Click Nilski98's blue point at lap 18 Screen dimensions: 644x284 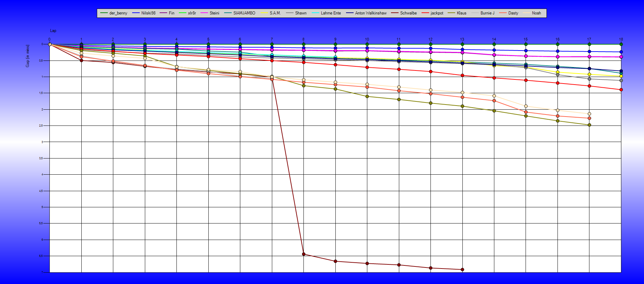click(621, 52)
